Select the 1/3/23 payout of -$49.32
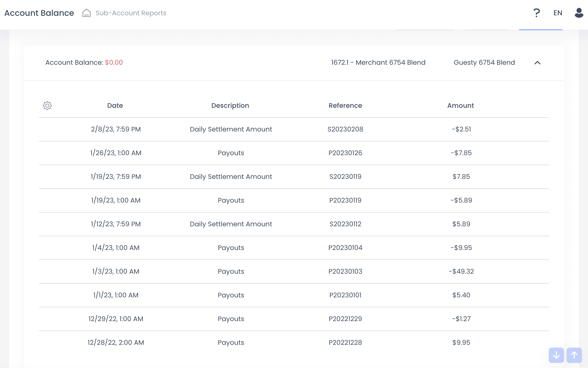The height and width of the screenshot is (368, 588). [461, 271]
